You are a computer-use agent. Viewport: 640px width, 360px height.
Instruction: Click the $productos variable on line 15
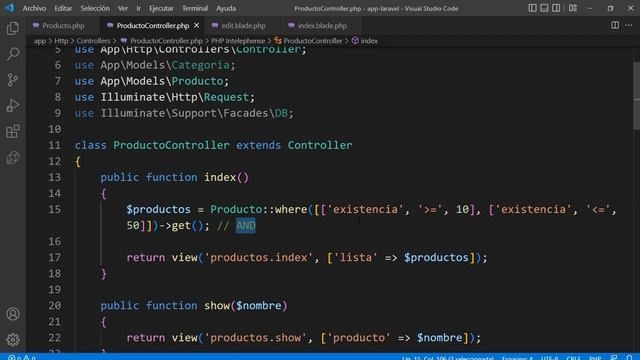[x=158, y=209]
